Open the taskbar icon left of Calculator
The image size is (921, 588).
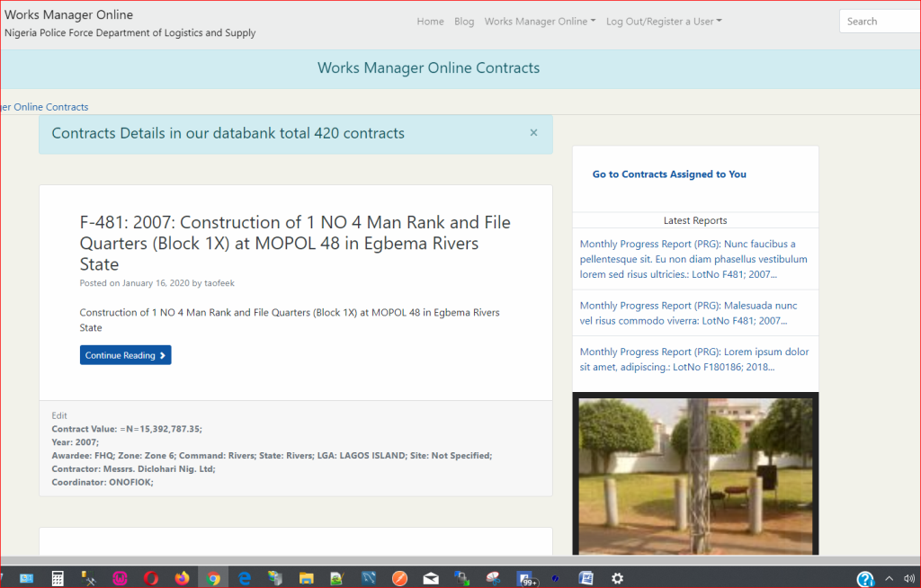pos(26,579)
